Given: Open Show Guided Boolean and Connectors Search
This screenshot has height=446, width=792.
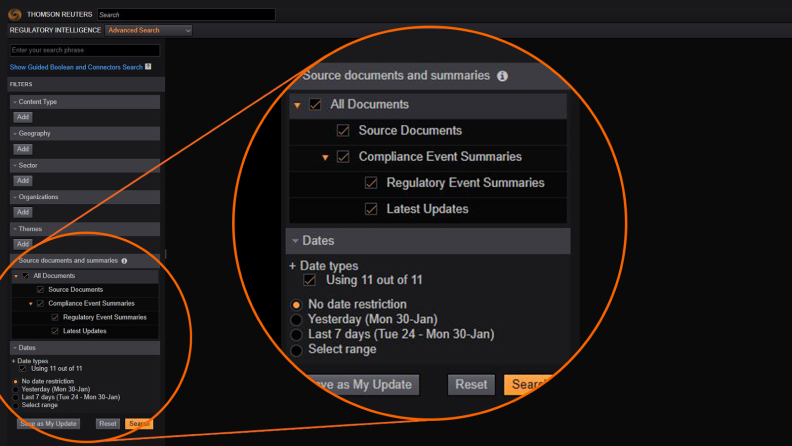Looking at the screenshot, I should coord(76,67).
